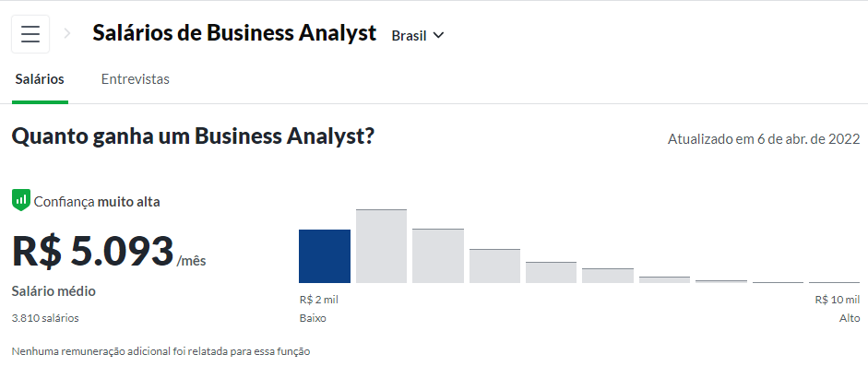Click the "R$ 10 mil" high-end label

pyautogui.click(x=837, y=300)
